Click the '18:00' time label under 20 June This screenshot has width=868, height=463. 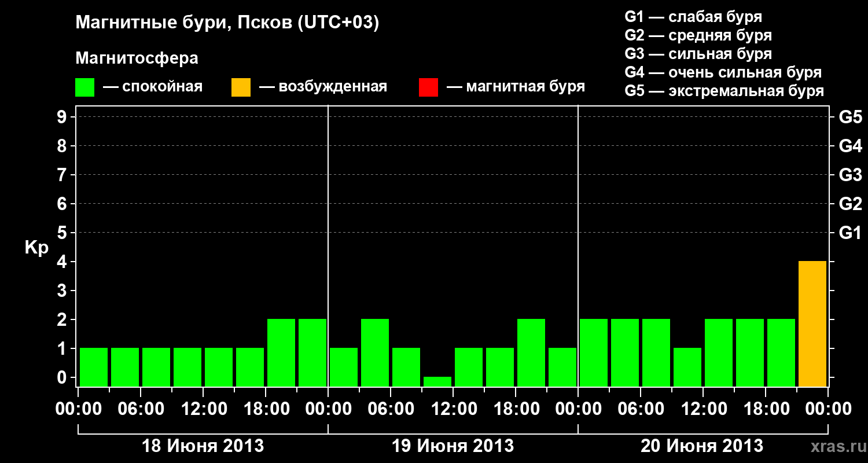[x=766, y=409]
